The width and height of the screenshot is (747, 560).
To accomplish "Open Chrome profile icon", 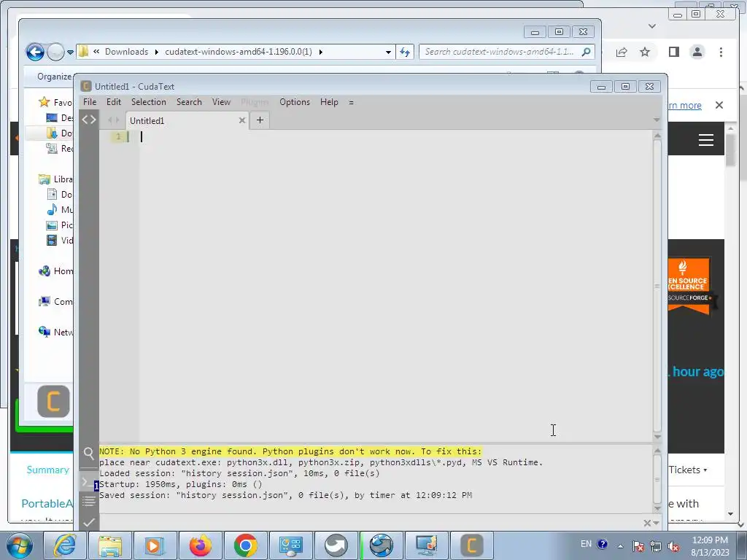I will 697,52.
